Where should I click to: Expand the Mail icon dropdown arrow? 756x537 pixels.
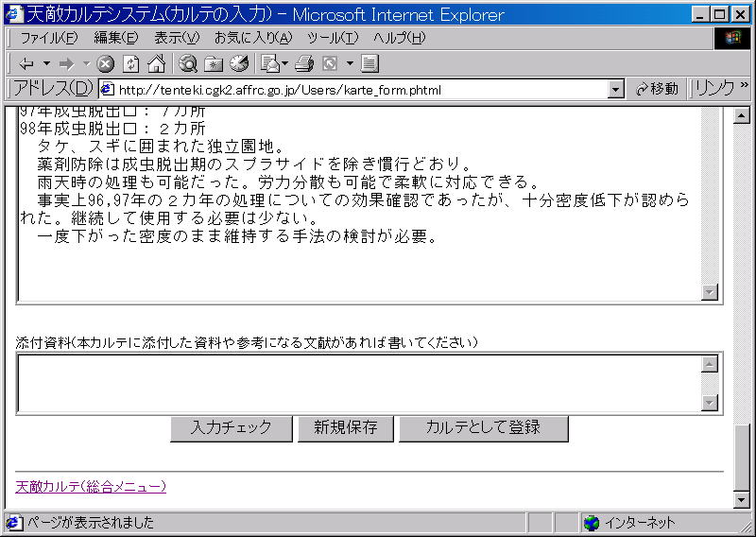click(285, 64)
